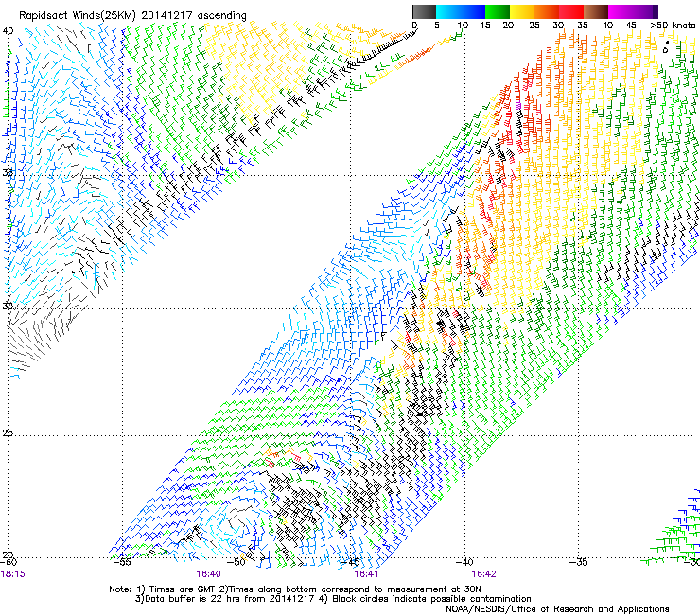Click the latitude label '40'
This screenshot has width=700, height=615.
[x=8, y=31]
